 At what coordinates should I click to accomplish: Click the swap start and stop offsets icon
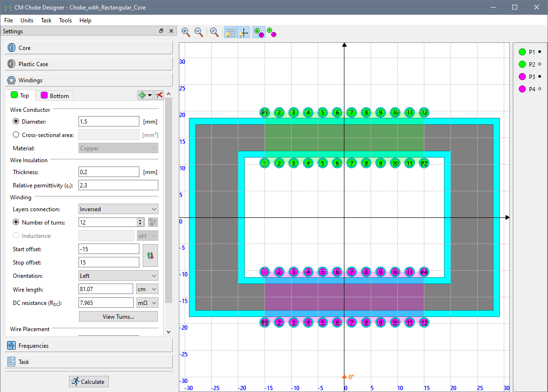tap(150, 255)
